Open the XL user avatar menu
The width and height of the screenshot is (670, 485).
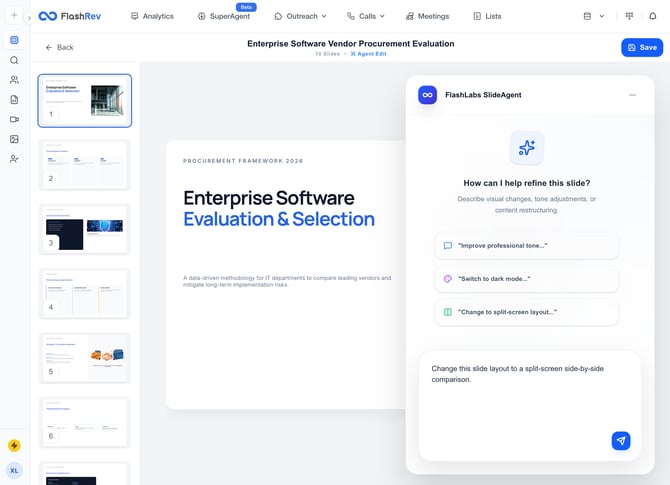pyautogui.click(x=14, y=470)
